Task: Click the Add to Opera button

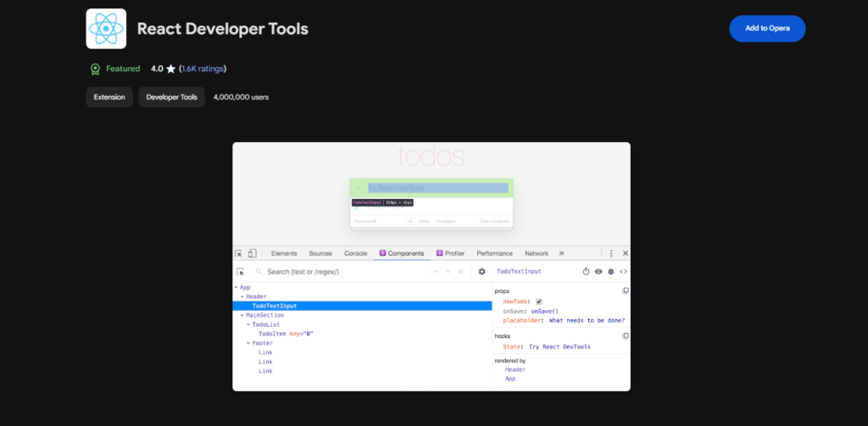Action: [767, 29]
